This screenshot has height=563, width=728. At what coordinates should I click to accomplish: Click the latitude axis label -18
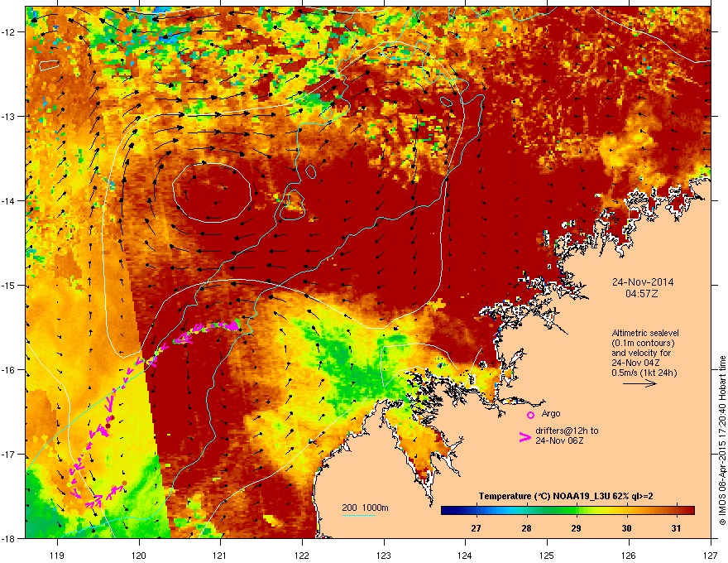tap(8, 538)
